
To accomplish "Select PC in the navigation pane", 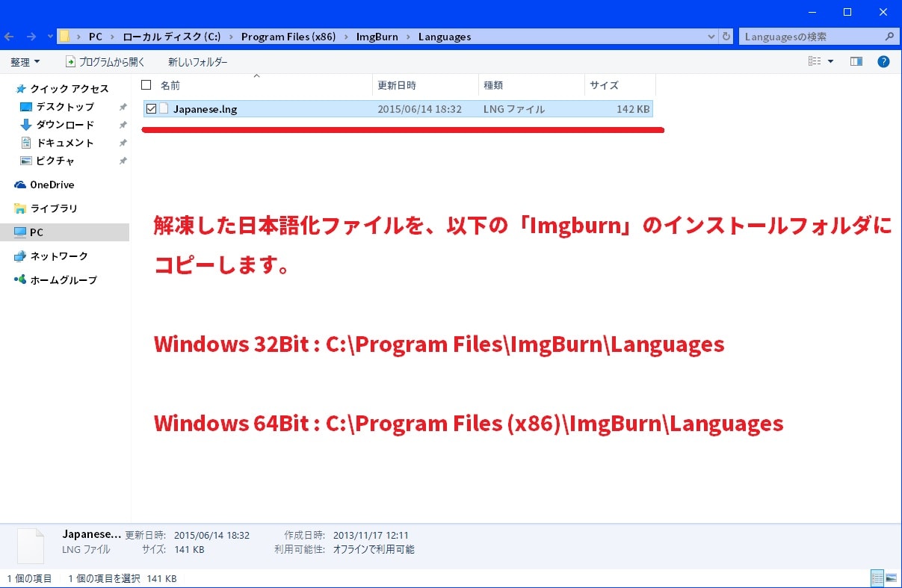I will coord(65,232).
